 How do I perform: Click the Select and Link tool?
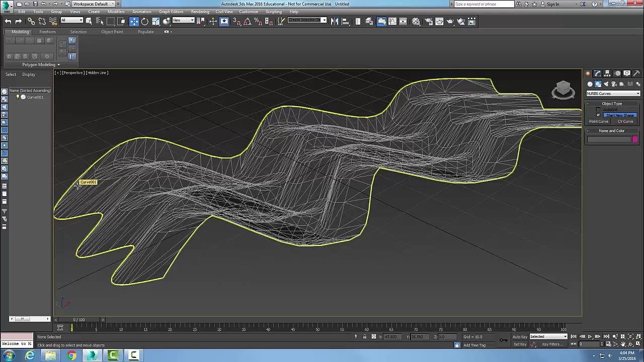[x=31, y=21]
